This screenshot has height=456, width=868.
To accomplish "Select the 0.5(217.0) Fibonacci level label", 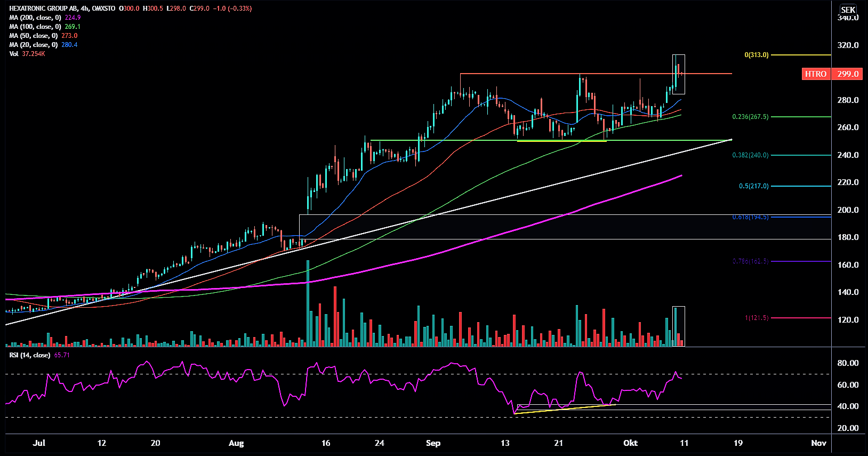I will [753, 186].
